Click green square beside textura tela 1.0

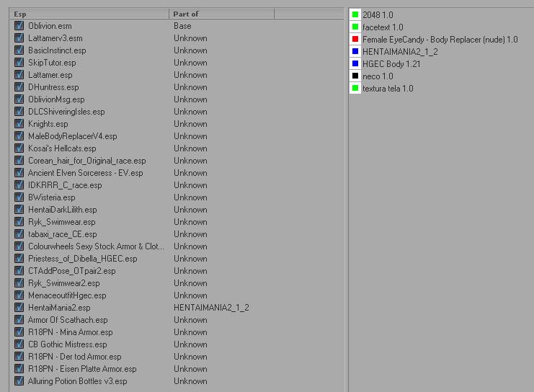tap(355, 88)
